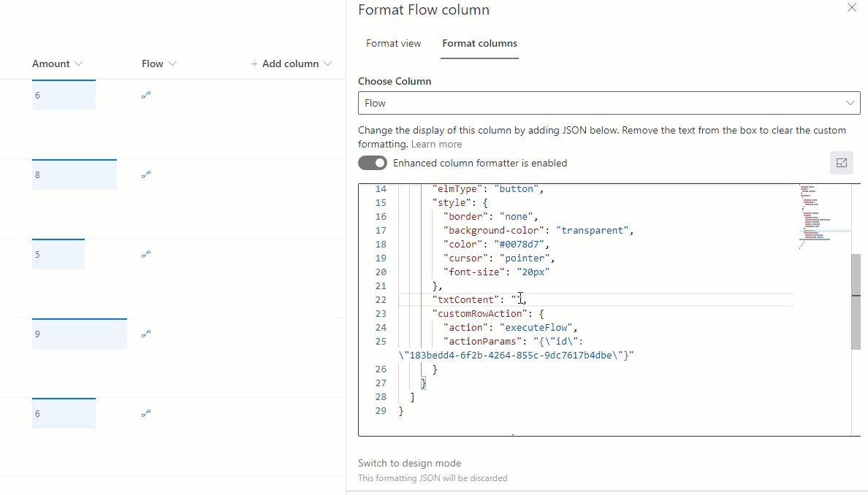Image resolution: width=868 pixels, height=495 pixels.
Task: Open the Learn more link
Action: pos(436,144)
